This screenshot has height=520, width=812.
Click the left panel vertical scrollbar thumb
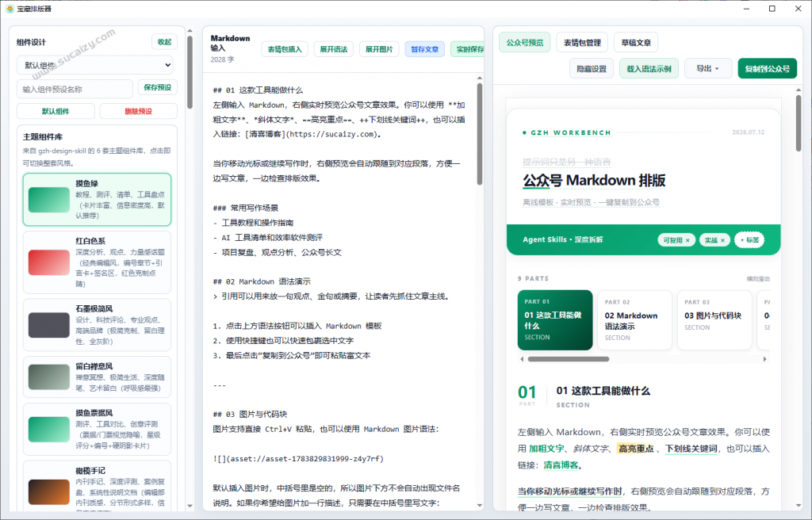tap(190, 72)
